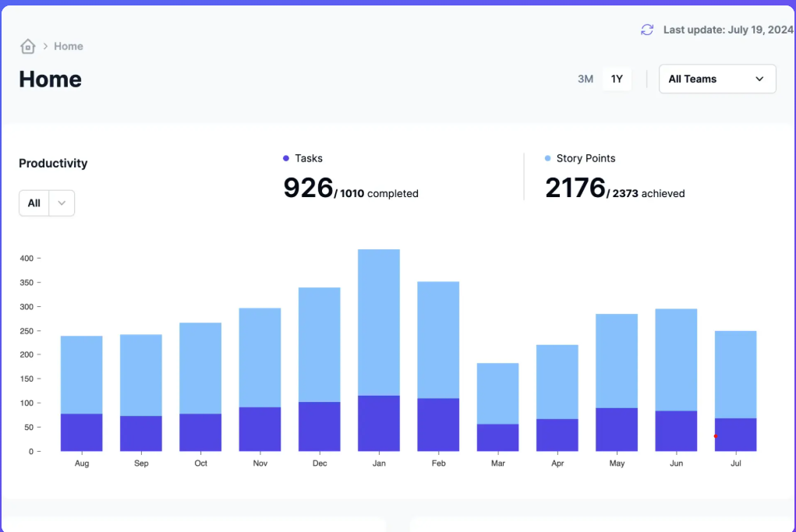Click the Aug label on the chart axis

coord(81,463)
